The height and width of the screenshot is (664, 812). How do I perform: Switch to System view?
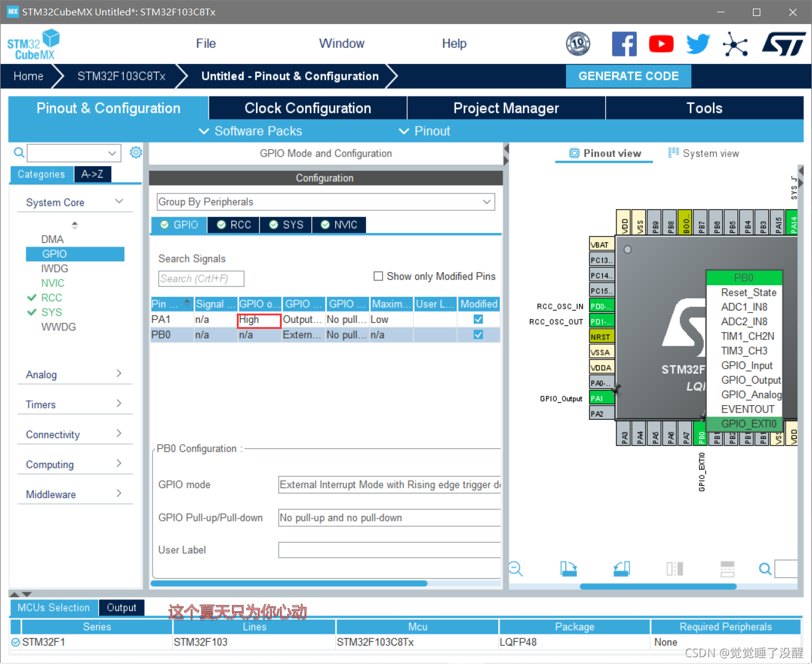(x=704, y=153)
